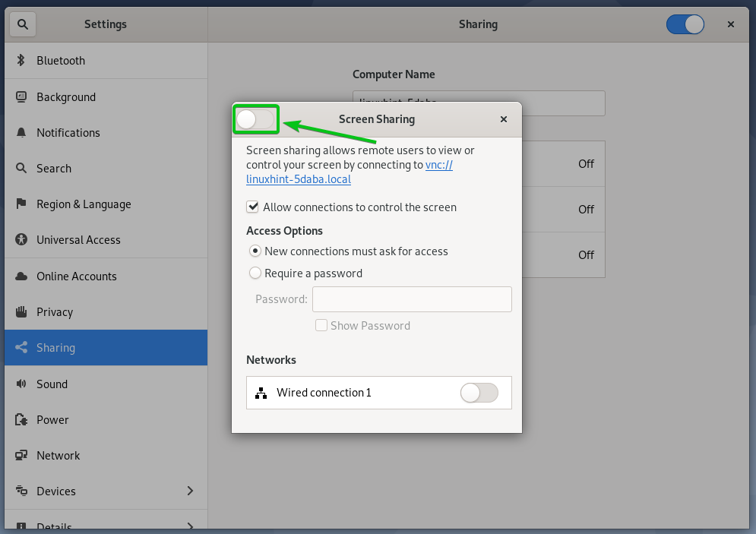Click the Notifications bell icon

click(21, 132)
